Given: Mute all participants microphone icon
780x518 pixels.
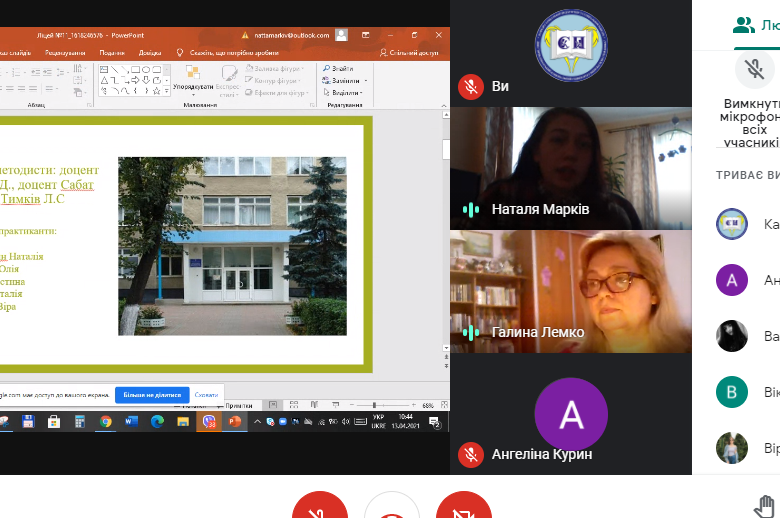Looking at the screenshot, I should 755,69.
